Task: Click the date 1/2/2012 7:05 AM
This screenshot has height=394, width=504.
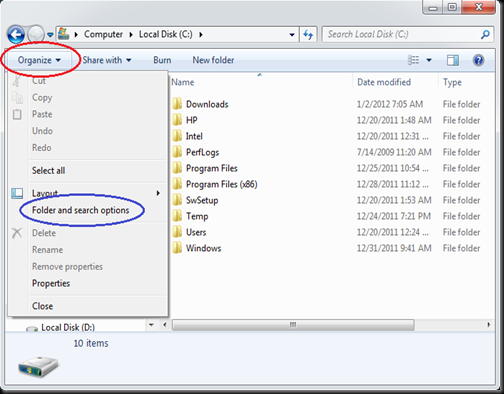Action: coord(390,104)
